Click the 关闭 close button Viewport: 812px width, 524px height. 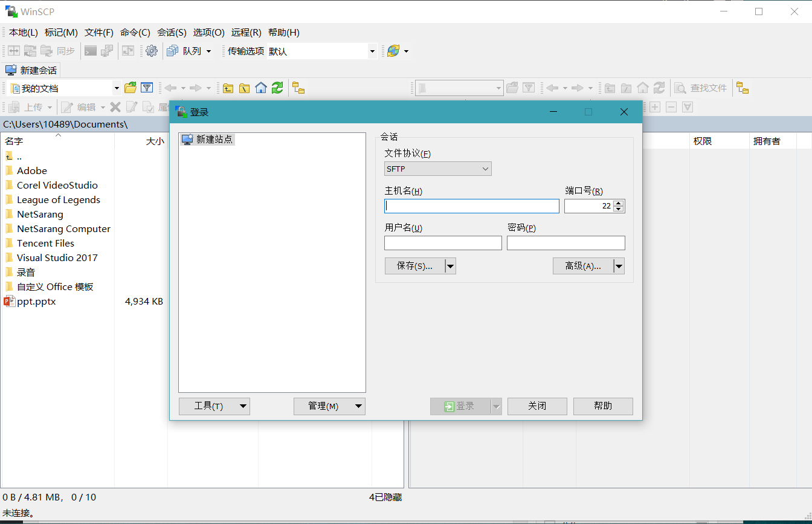click(x=536, y=406)
